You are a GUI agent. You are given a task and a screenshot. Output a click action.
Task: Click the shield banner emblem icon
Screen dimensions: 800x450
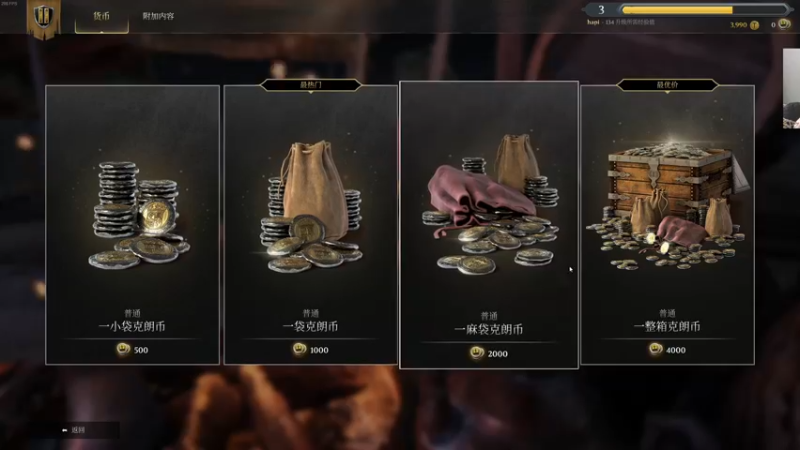pos(43,18)
